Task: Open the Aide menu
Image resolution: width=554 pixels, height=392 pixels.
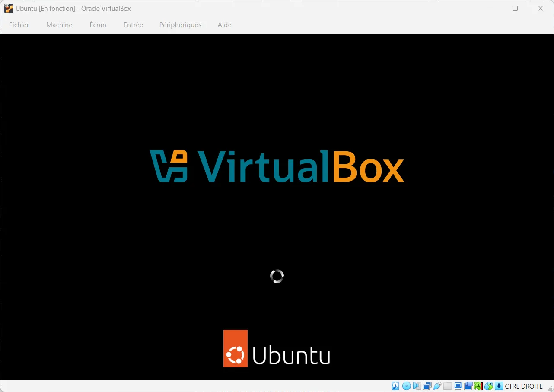Action: [x=224, y=25]
